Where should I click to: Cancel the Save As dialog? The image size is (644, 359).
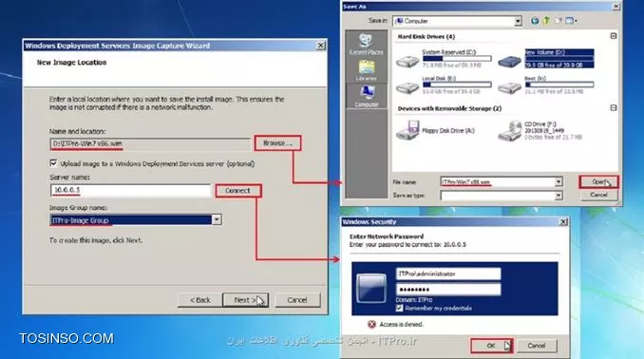[x=598, y=195]
